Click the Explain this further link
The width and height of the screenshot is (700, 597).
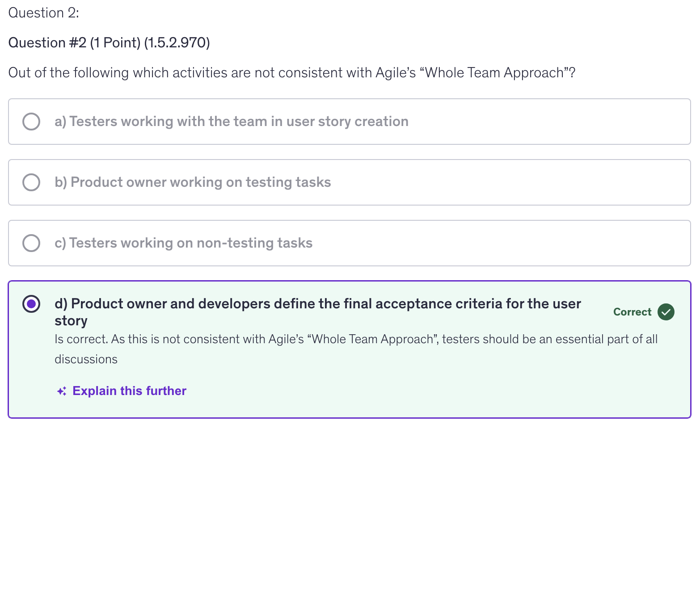(129, 391)
